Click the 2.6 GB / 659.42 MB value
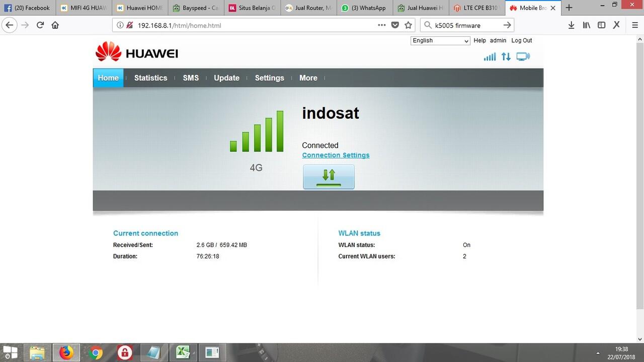Screen dimensions: 644x362 221,245
